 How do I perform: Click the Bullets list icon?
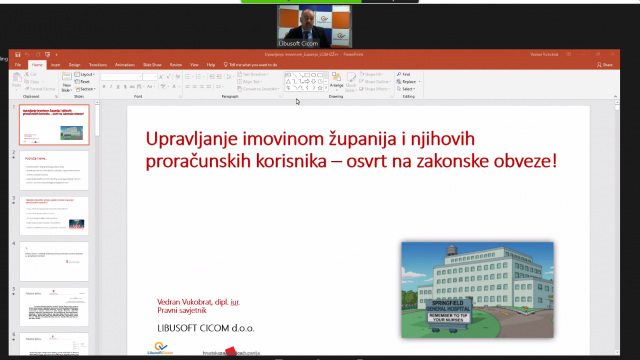(x=188, y=77)
